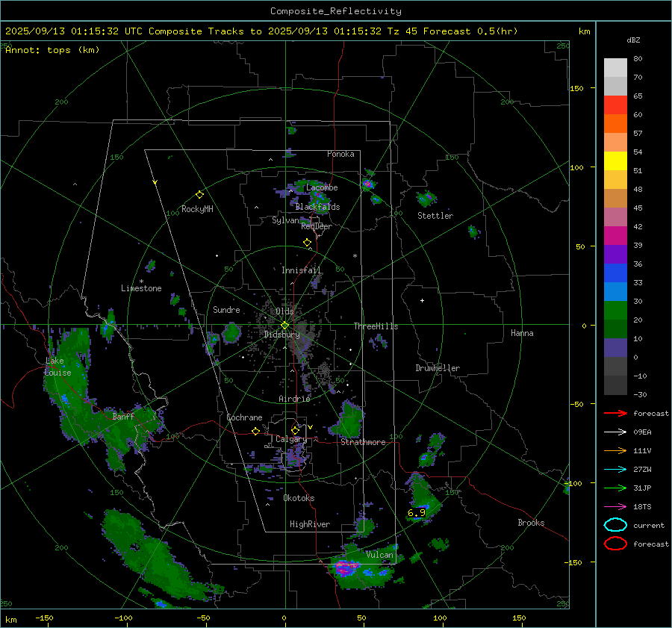This screenshot has height=628, width=672.
Task: Click the Strathmore city label
Action: click(x=363, y=442)
